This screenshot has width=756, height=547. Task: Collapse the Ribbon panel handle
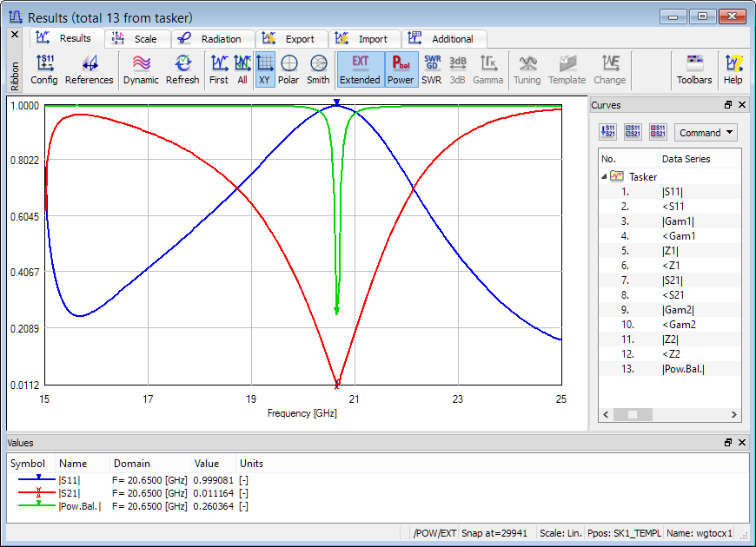[x=14, y=35]
